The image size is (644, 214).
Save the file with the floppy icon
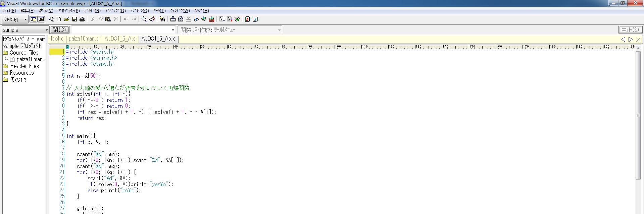(75, 19)
